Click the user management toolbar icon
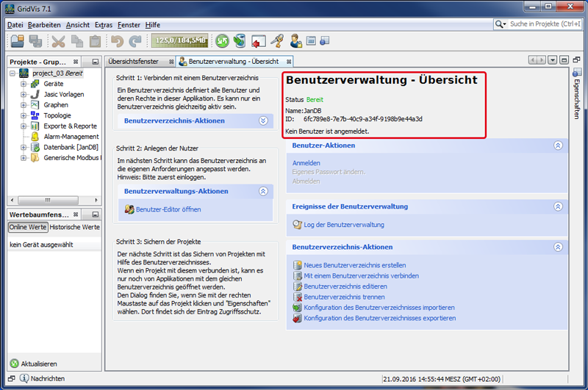Screen dimensions: 588x390 [296, 41]
